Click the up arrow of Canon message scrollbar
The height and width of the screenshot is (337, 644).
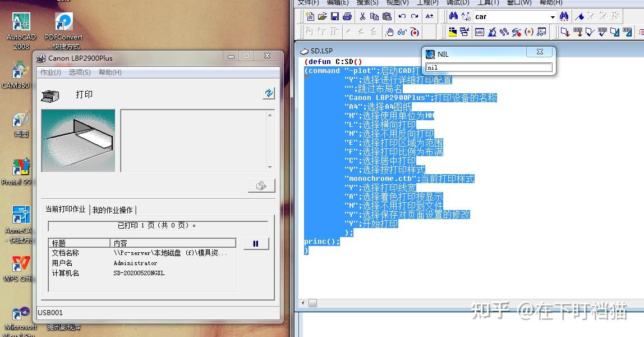(270, 115)
